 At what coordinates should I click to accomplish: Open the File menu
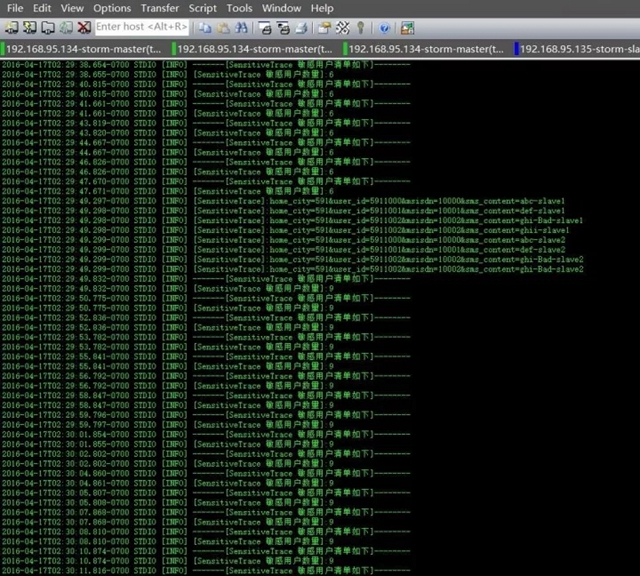(x=15, y=8)
